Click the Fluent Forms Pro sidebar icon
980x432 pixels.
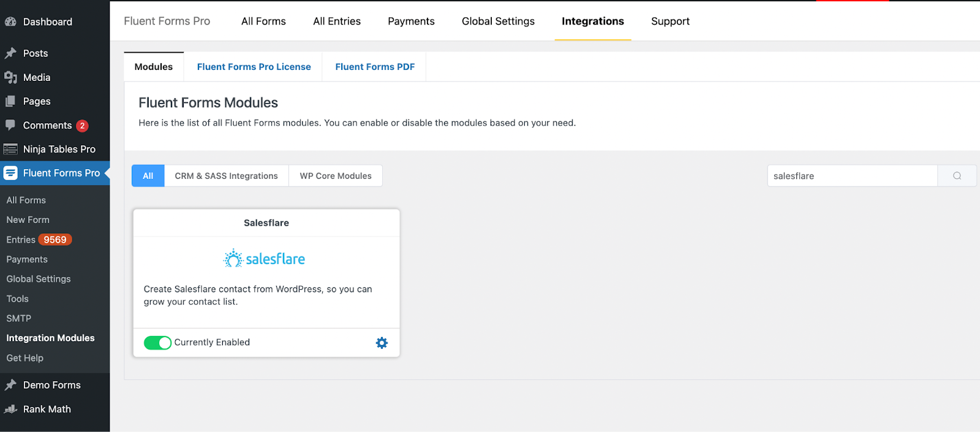10,173
